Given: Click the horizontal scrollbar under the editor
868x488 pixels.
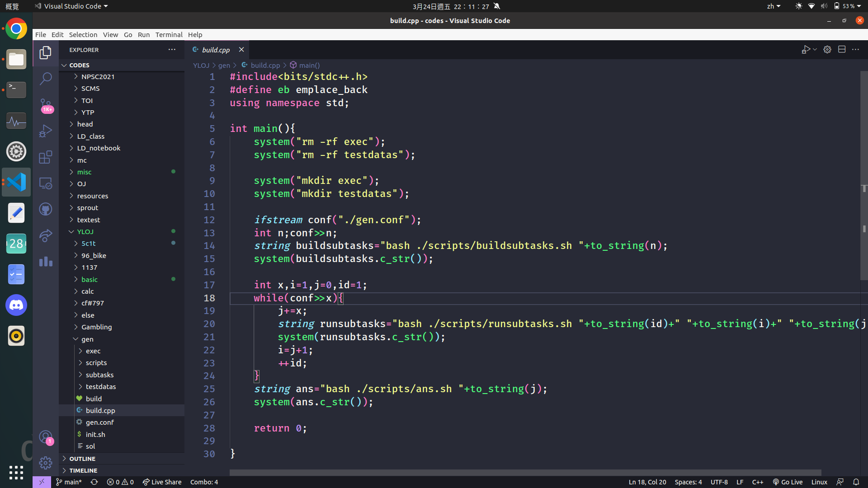Looking at the screenshot, I should (x=524, y=473).
